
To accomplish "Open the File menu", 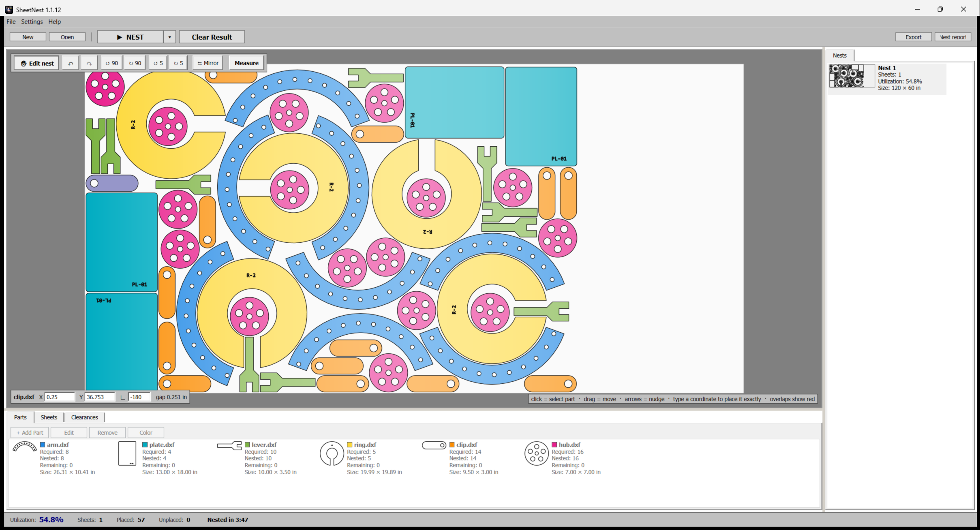I will pyautogui.click(x=11, y=22).
